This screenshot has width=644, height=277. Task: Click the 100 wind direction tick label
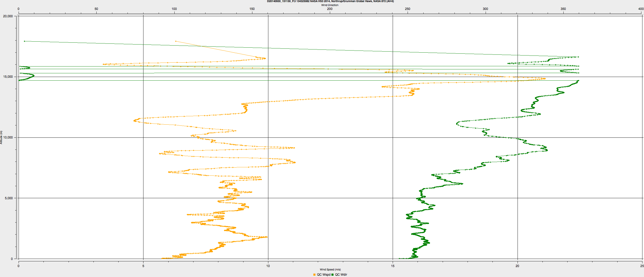pyautogui.click(x=174, y=9)
